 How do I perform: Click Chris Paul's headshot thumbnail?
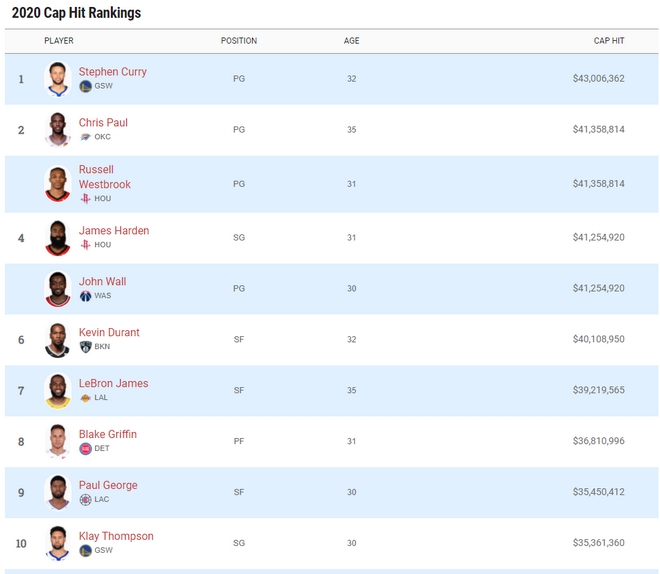point(57,130)
